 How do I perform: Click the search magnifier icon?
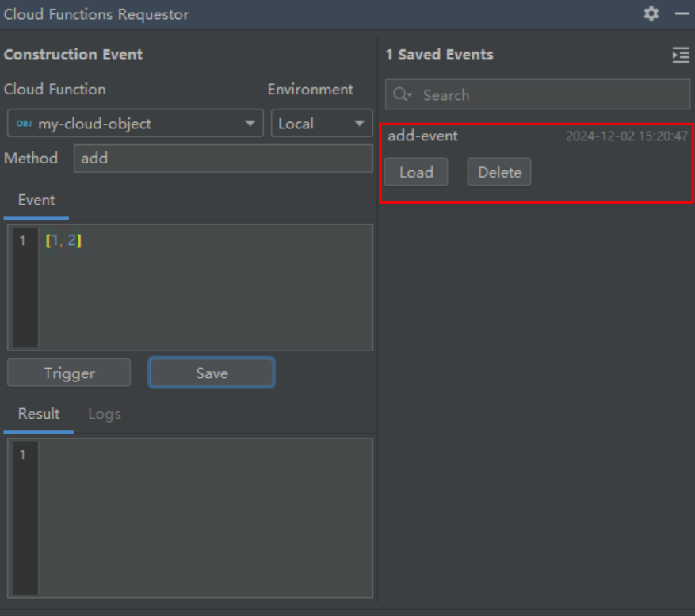tap(402, 94)
